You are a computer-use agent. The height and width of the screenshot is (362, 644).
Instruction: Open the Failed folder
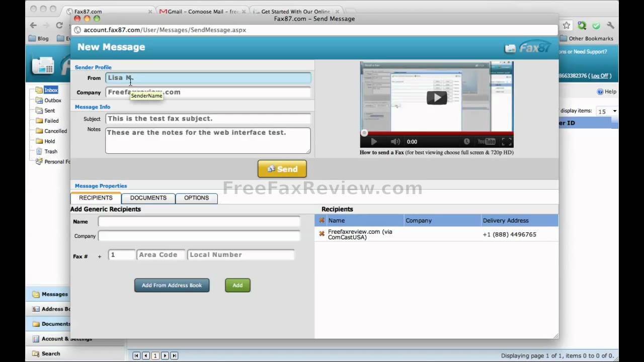pyautogui.click(x=51, y=121)
